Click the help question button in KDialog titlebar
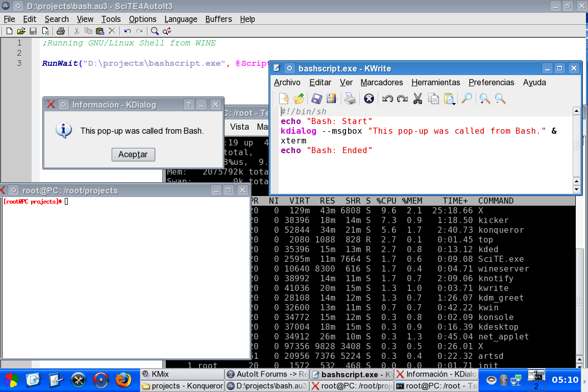588x392 pixels. (x=189, y=105)
